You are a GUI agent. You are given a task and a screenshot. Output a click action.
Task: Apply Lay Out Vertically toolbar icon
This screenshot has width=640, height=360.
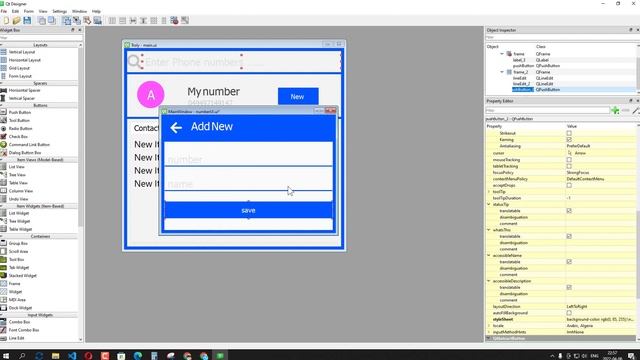click(122, 20)
